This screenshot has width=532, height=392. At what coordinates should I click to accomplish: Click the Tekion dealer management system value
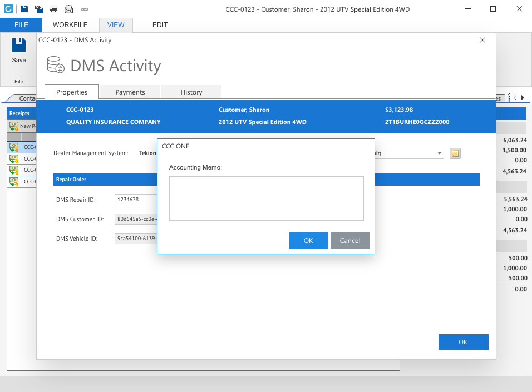(147, 153)
